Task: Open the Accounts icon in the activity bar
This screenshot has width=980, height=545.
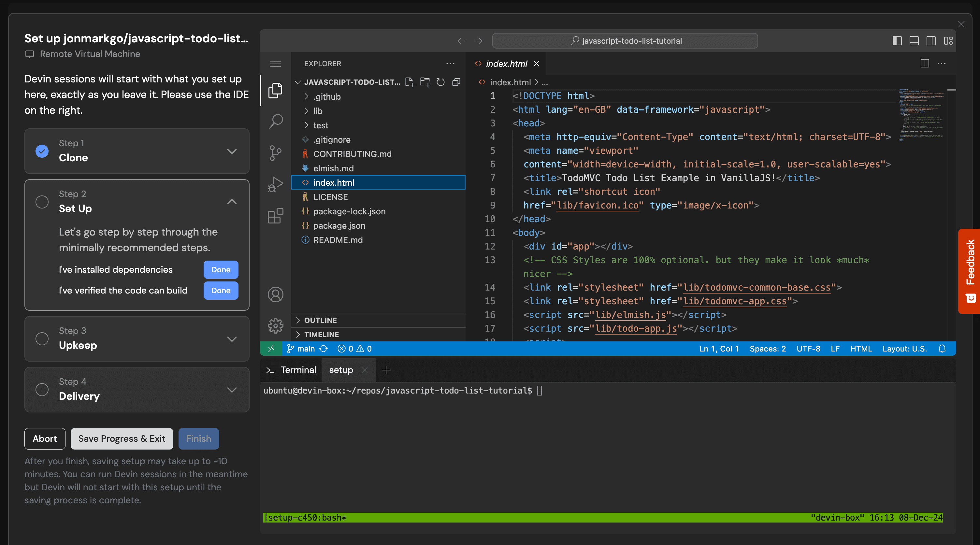Action: [x=275, y=295]
